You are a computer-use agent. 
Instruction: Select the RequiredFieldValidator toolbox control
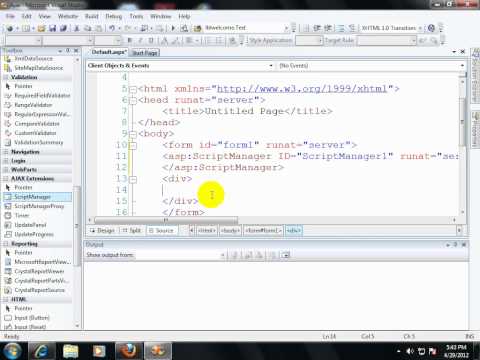[x=37, y=96]
